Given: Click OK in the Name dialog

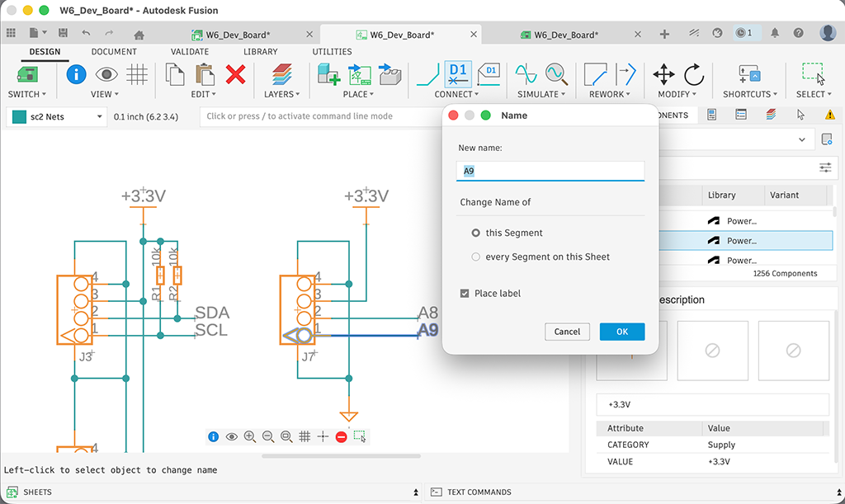Looking at the screenshot, I should click(x=622, y=332).
